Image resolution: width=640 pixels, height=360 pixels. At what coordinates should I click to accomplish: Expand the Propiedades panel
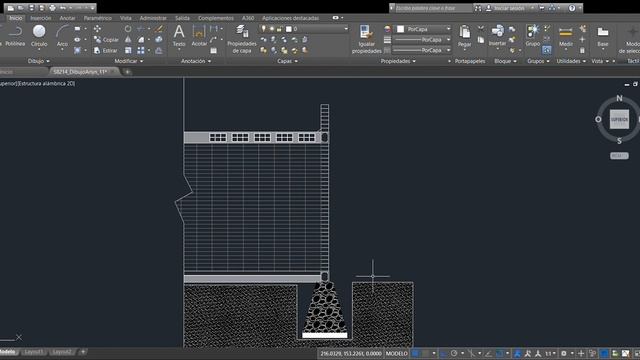point(398,61)
